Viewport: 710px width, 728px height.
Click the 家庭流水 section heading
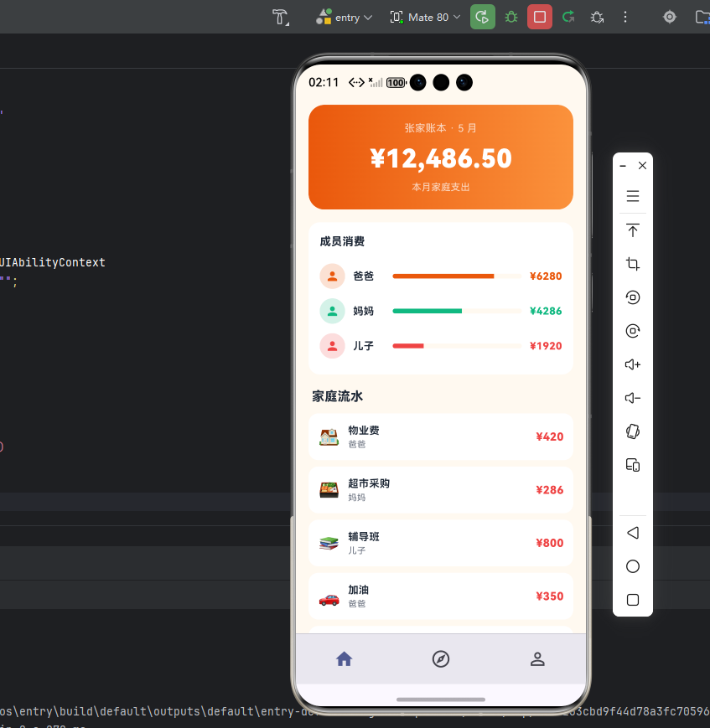337,396
